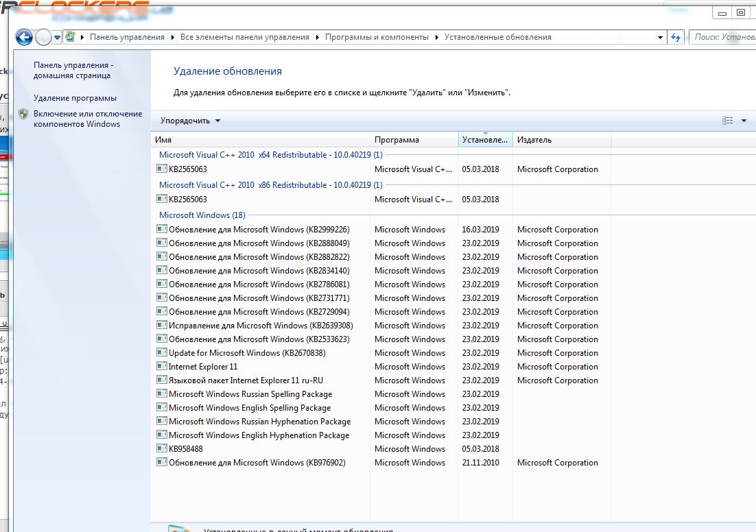Click icon of update KB2786081

coord(161,284)
